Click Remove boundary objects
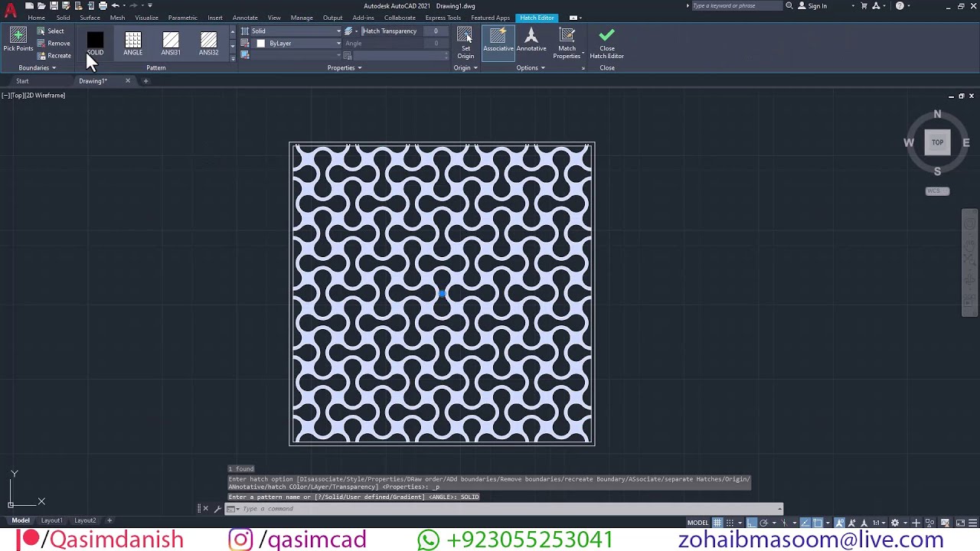The width and height of the screenshot is (980, 551). pyautogui.click(x=54, y=44)
